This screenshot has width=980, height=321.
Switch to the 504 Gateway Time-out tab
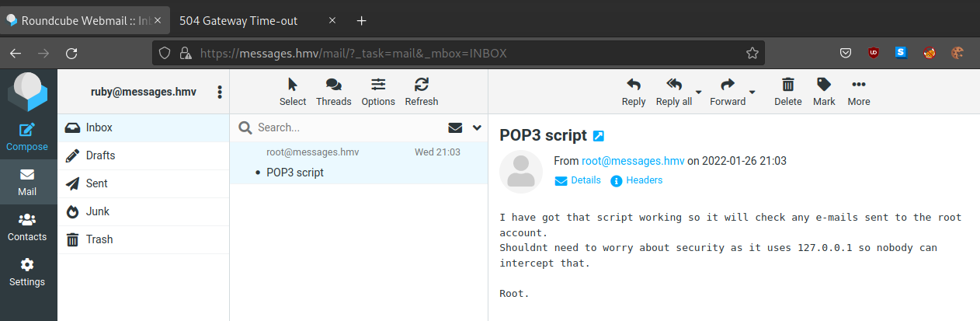[x=238, y=21]
